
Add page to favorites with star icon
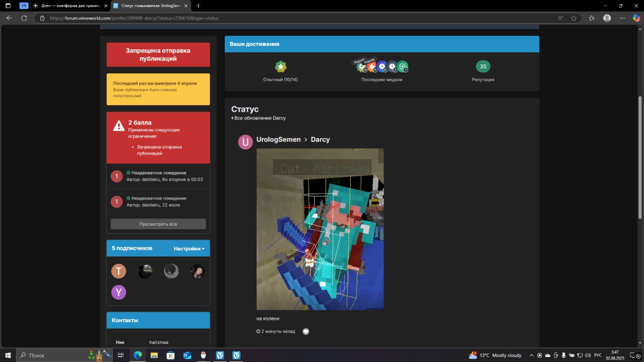point(574,18)
